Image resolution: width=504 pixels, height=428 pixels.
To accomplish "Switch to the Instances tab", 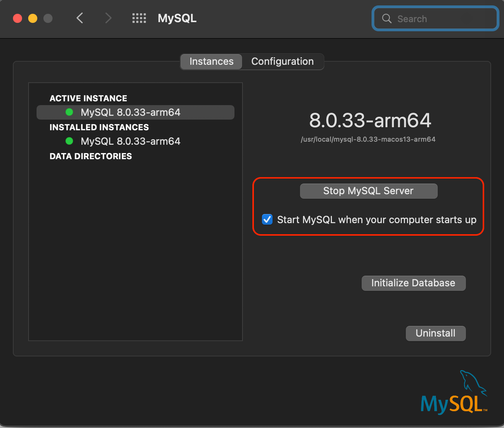I will coord(211,61).
